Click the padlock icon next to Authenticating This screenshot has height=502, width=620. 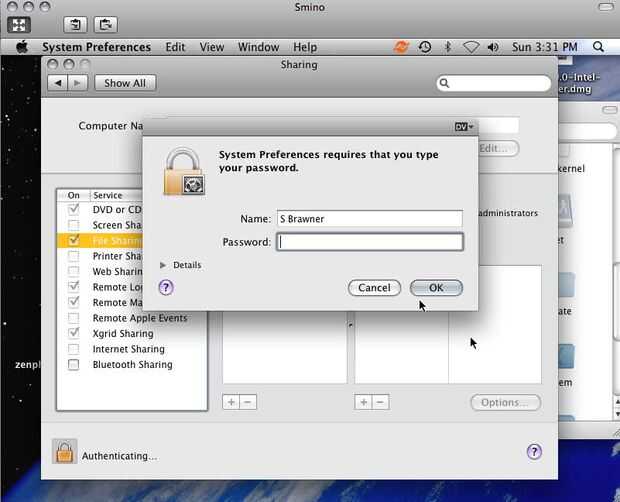tap(64, 451)
